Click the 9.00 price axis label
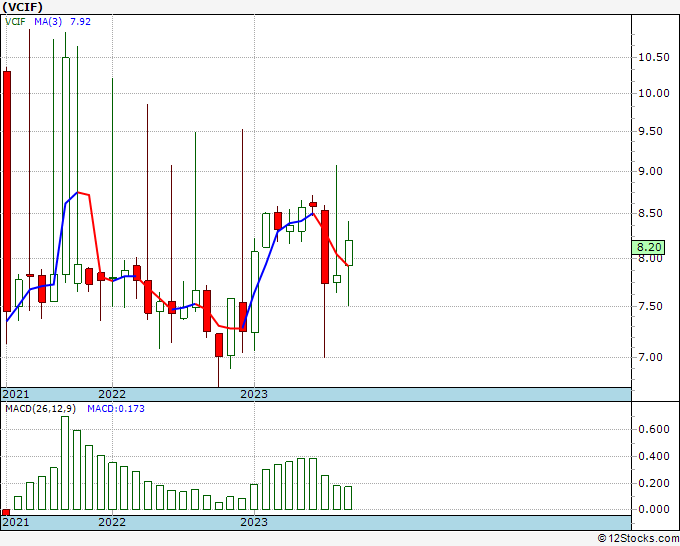This screenshot has height=546, width=680. pyautogui.click(x=650, y=171)
